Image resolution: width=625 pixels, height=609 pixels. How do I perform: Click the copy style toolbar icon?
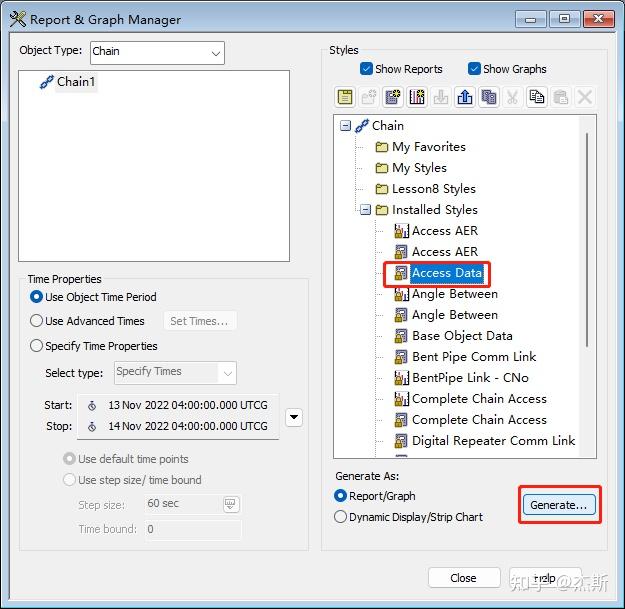537,97
